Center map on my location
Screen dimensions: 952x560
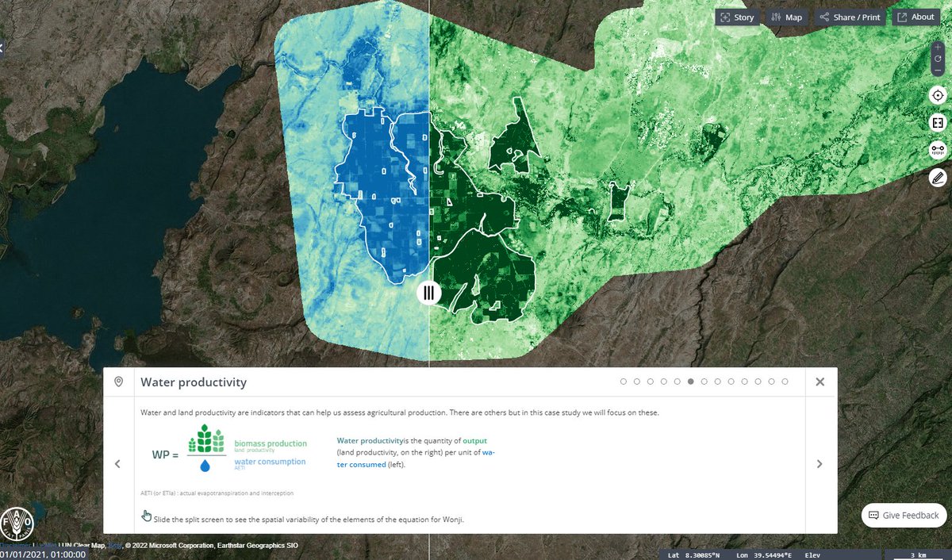(x=938, y=95)
